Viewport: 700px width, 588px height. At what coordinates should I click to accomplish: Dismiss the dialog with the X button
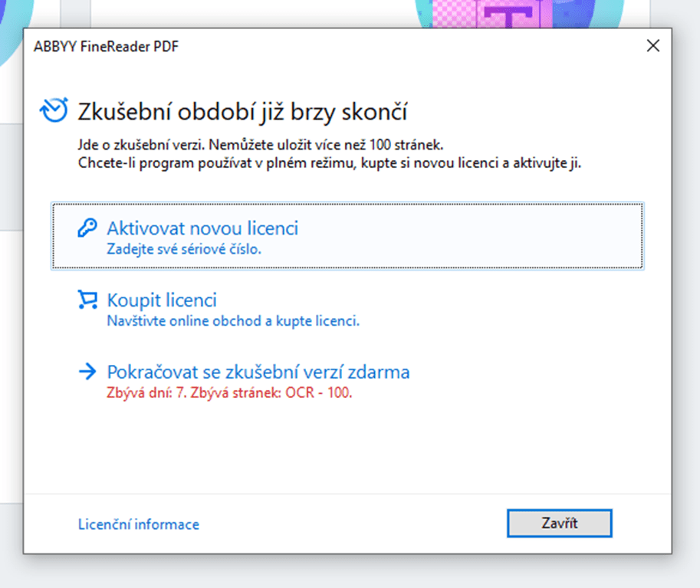(652, 45)
